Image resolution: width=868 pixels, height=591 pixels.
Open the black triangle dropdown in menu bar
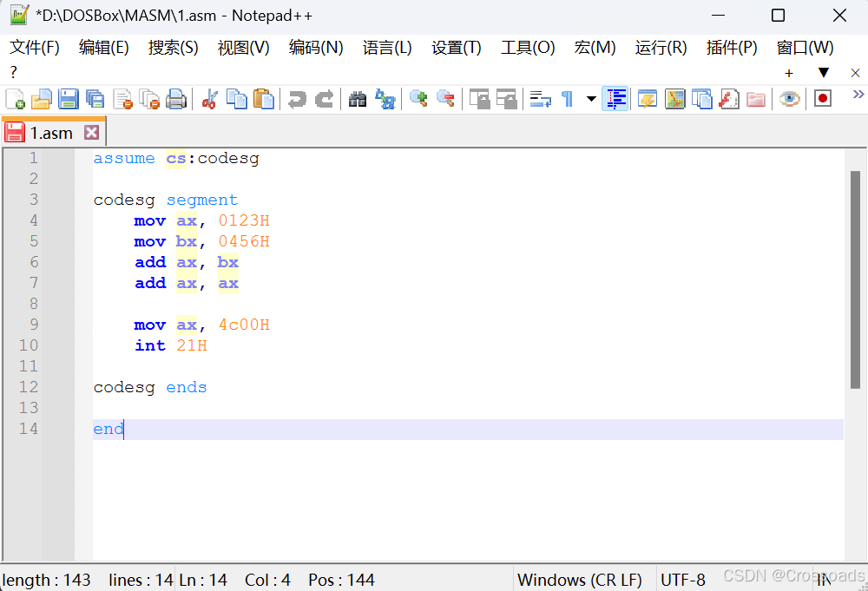[823, 73]
